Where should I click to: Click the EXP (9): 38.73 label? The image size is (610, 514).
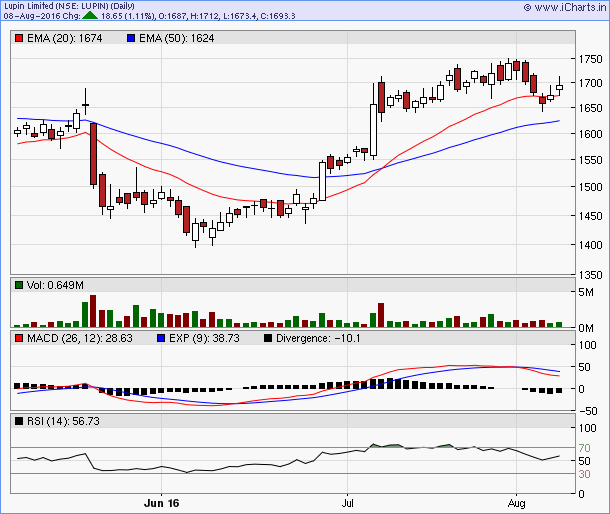204,338
